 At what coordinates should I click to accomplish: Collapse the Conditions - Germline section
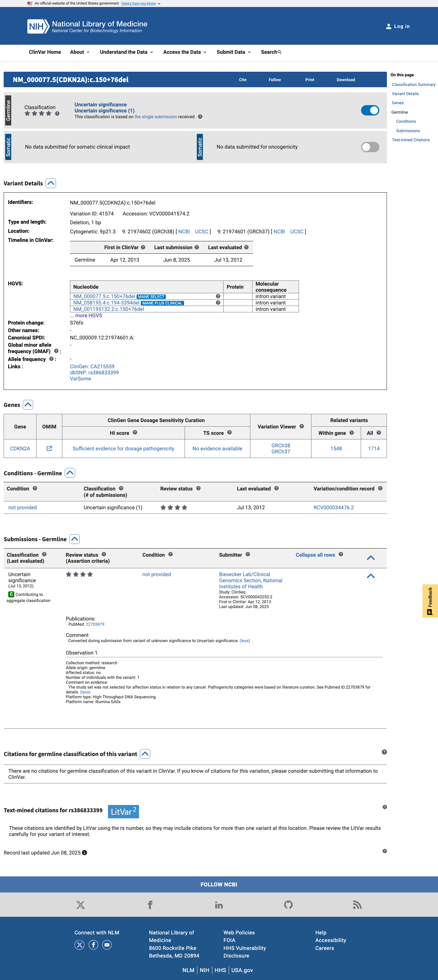click(x=70, y=473)
